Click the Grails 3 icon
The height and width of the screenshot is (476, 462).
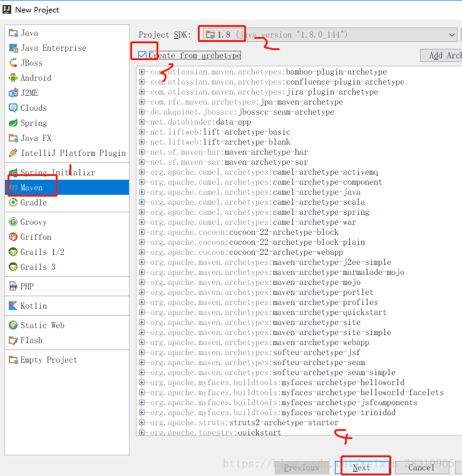(x=13, y=267)
